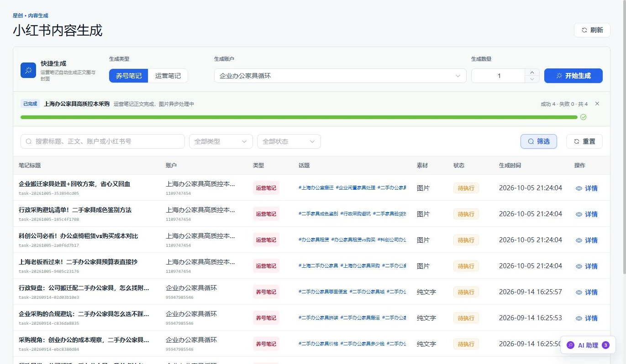Select the 运营笔记 generation type
The width and height of the screenshot is (626, 364).
(168, 76)
